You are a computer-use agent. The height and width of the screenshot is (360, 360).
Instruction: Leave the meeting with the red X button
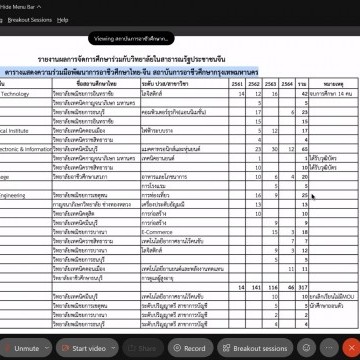tap(351, 348)
